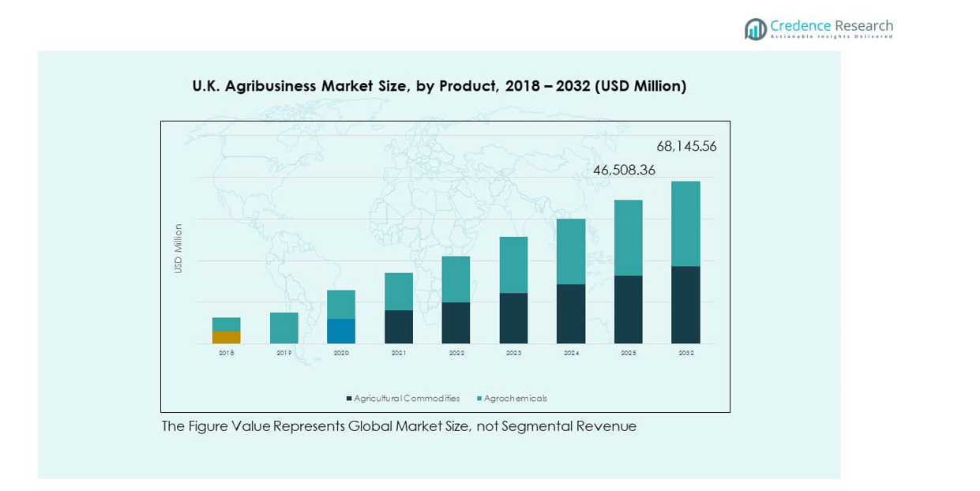
Task: Click the gold bar segment for 2018
Action: click(x=226, y=337)
